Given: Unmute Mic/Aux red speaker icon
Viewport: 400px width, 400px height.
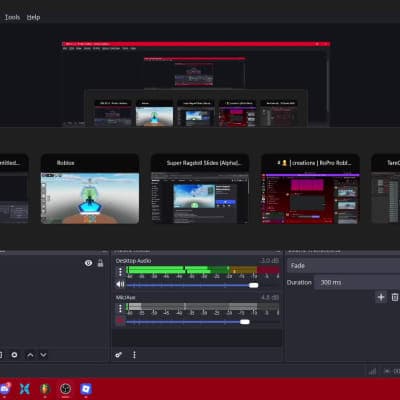Looking at the screenshot, I should tap(120, 321).
